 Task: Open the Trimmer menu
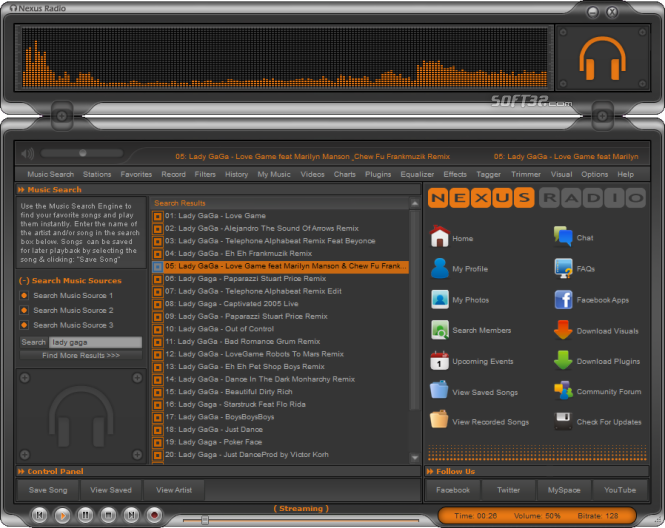tap(526, 174)
